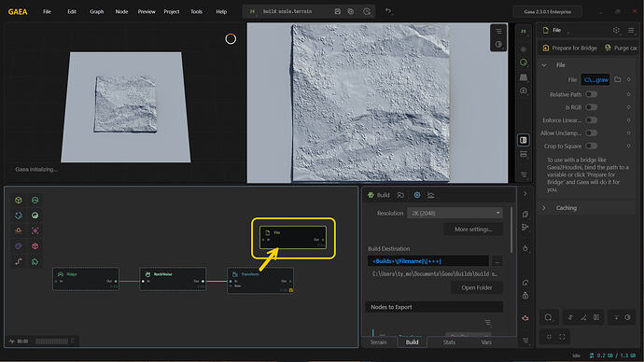Click the Open Folder button
Screen dimensions: 644x362
pyautogui.click(x=476, y=287)
